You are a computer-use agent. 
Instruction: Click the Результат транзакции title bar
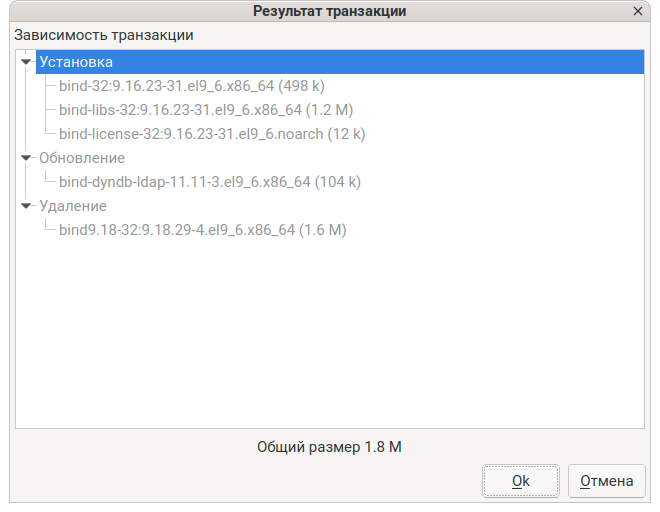point(330,11)
